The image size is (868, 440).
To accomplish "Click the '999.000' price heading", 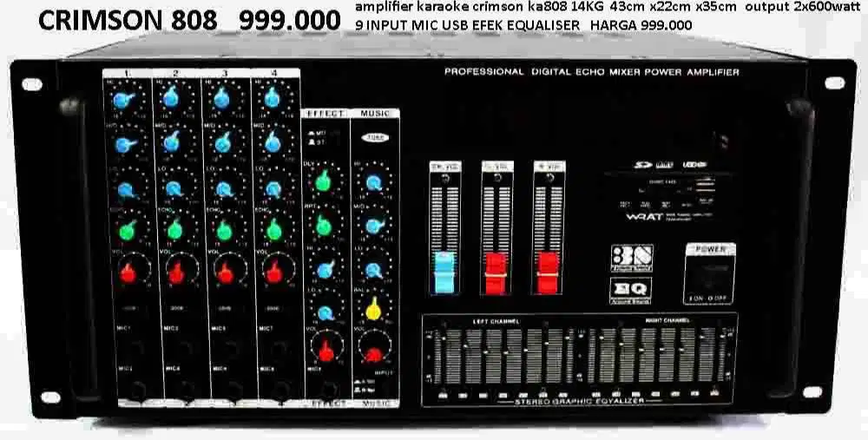I will pyautogui.click(x=290, y=21).
